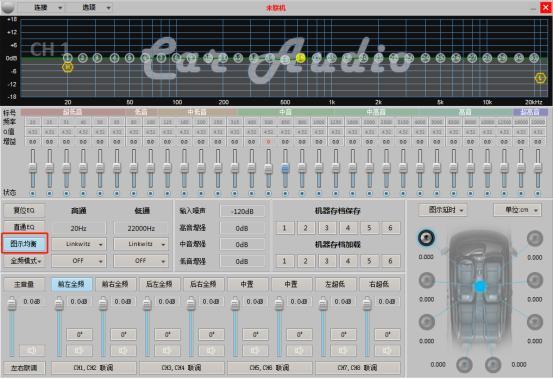This screenshot has width=553, height=379.
Task: Open the 低通 OFF slope dropdown
Action: pos(141,261)
